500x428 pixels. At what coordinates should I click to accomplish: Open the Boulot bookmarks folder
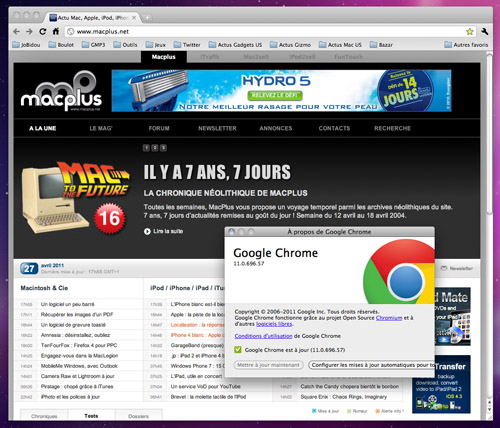(61, 45)
